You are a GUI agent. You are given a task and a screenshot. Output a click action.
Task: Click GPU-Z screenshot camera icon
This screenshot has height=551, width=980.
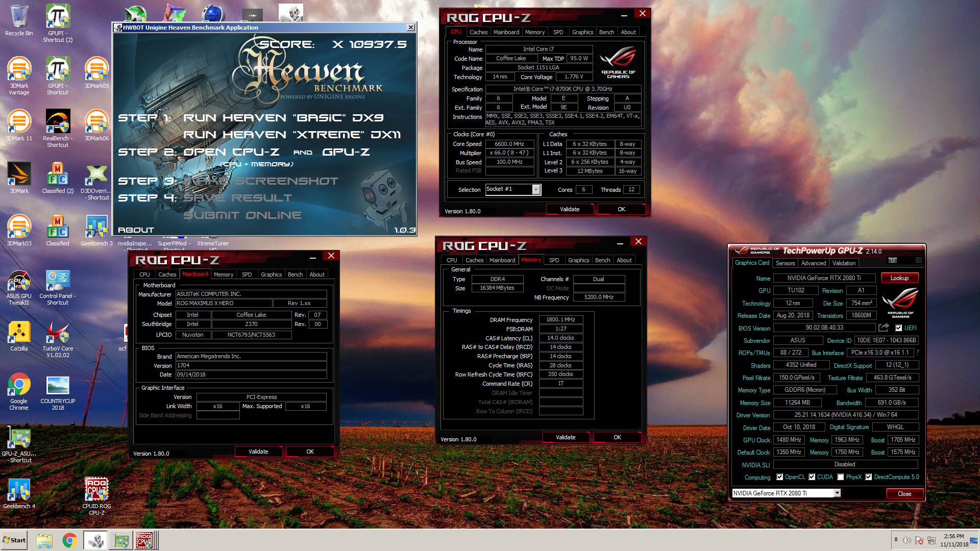[893, 260]
